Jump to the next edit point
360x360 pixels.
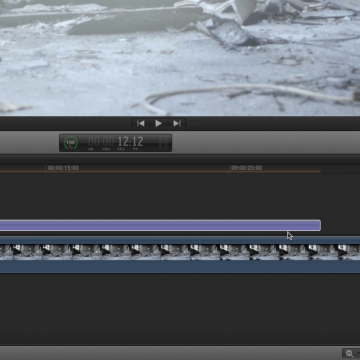pyautogui.click(x=177, y=124)
